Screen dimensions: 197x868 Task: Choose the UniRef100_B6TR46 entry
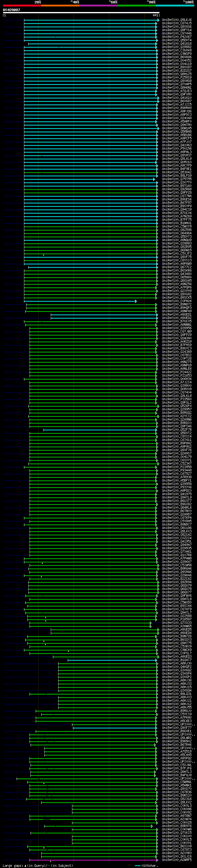pos(177,744)
